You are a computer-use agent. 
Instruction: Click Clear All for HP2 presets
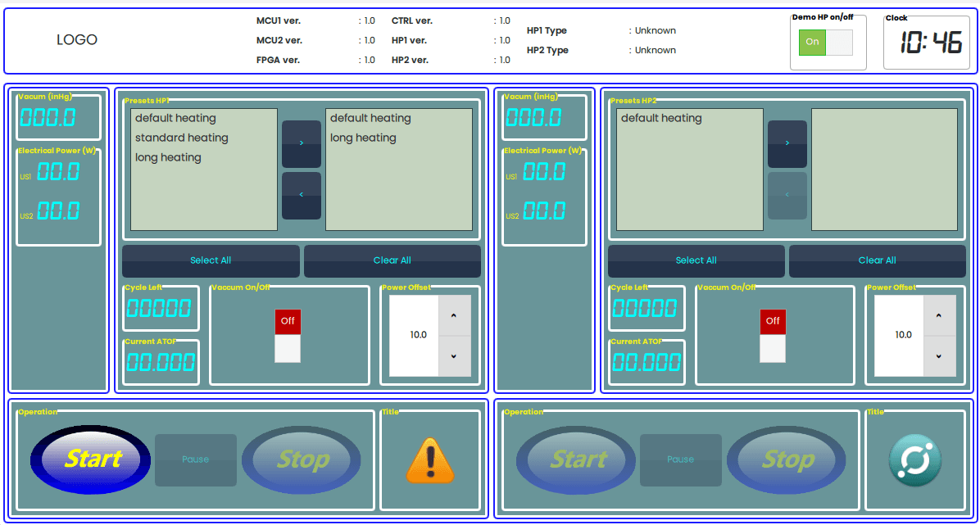[877, 260]
